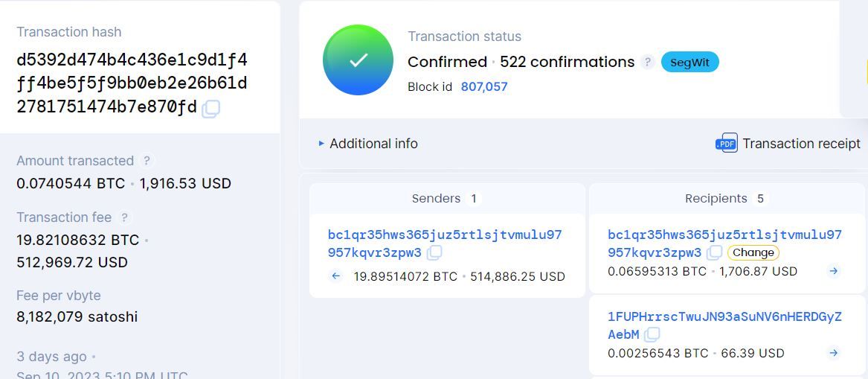Click the PDF transaction receipt icon

click(x=726, y=143)
